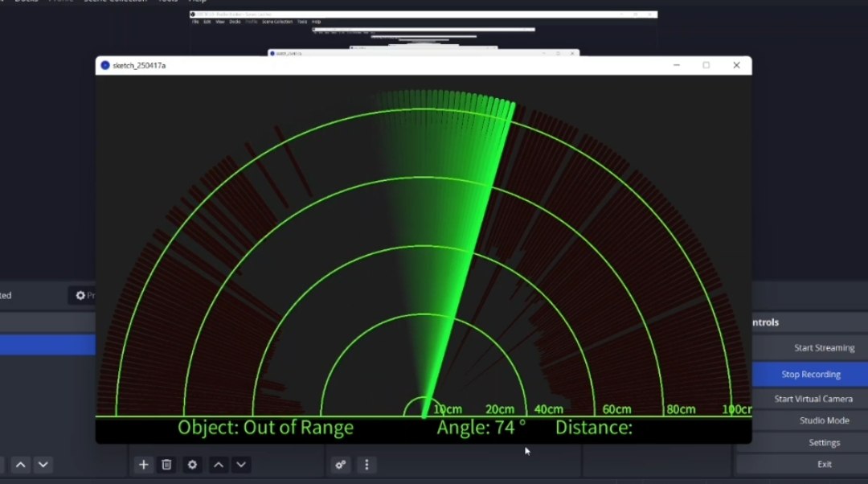Click the sketch_250417a window title
The height and width of the screenshot is (484, 868).
pos(139,65)
